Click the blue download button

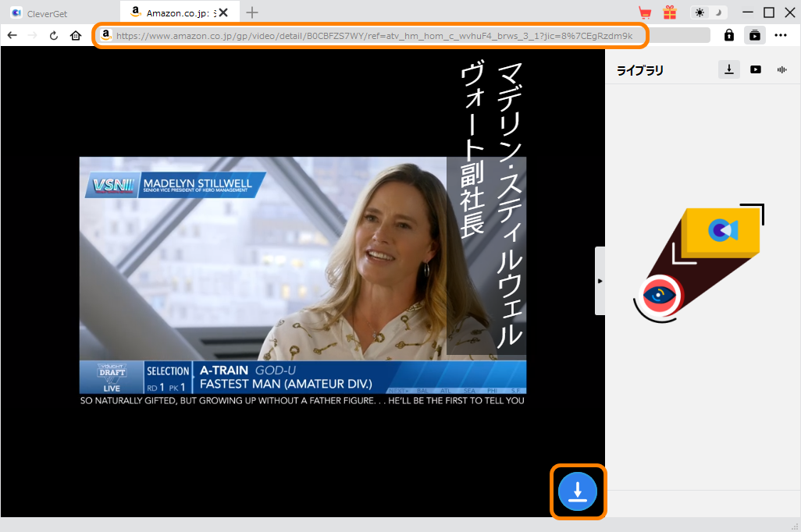[x=578, y=492]
